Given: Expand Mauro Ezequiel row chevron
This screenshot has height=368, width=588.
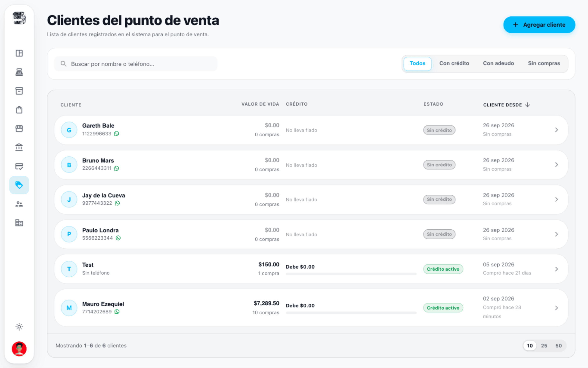Looking at the screenshot, I should tap(556, 308).
